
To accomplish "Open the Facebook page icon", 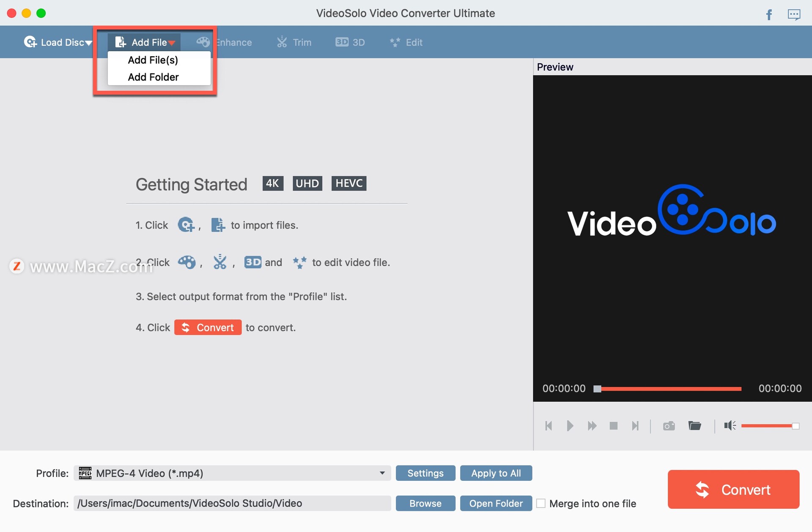I will pos(769,15).
